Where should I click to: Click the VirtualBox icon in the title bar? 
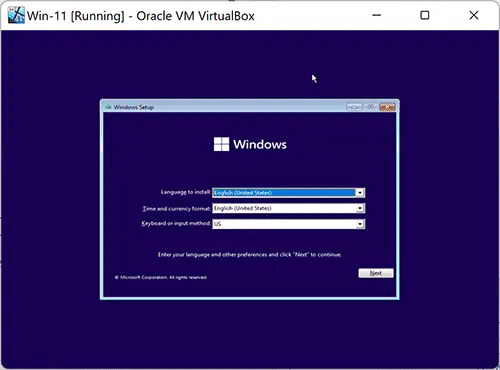click(x=16, y=15)
